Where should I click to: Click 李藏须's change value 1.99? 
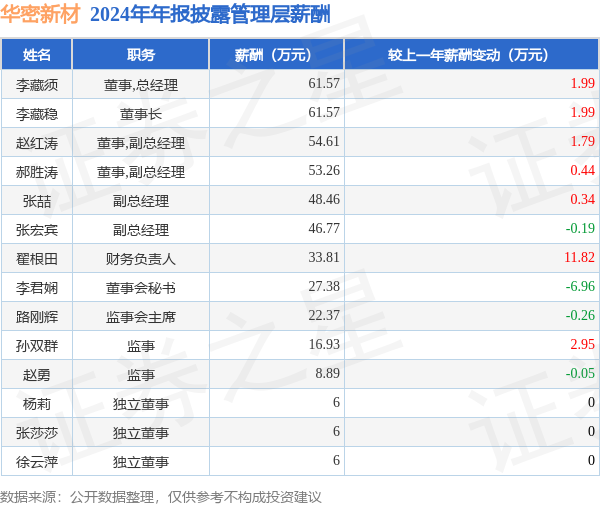coord(582,83)
